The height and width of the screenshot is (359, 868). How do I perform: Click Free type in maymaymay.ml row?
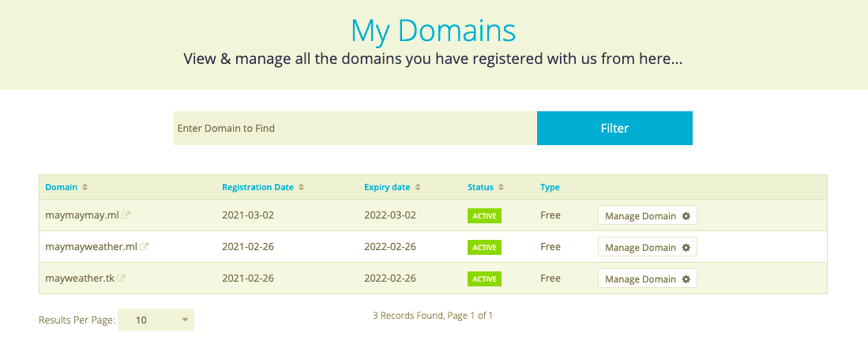[x=550, y=215]
